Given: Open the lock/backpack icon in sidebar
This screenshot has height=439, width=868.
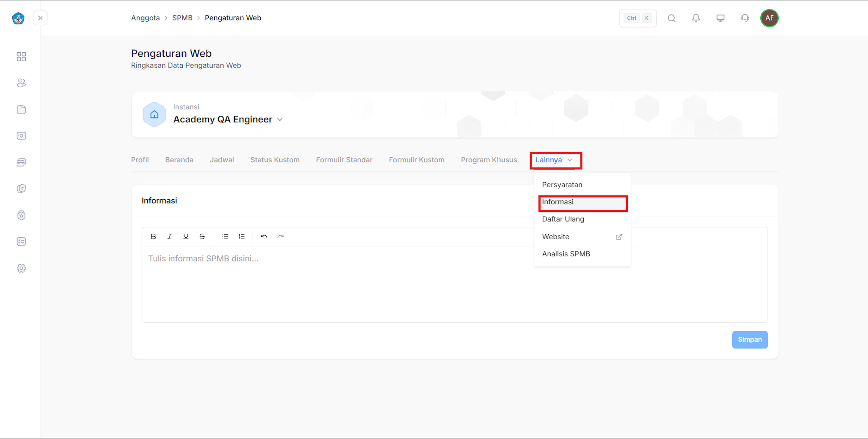Looking at the screenshot, I should [21, 215].
